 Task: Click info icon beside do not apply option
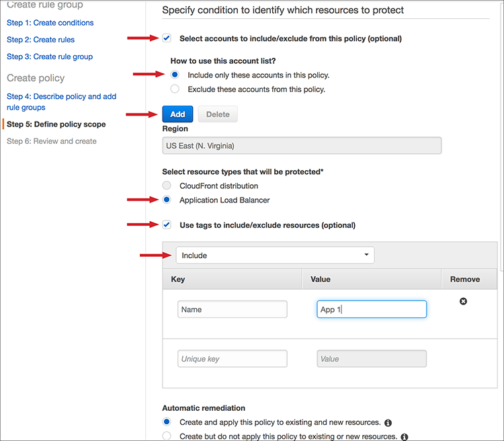point(405,437)
